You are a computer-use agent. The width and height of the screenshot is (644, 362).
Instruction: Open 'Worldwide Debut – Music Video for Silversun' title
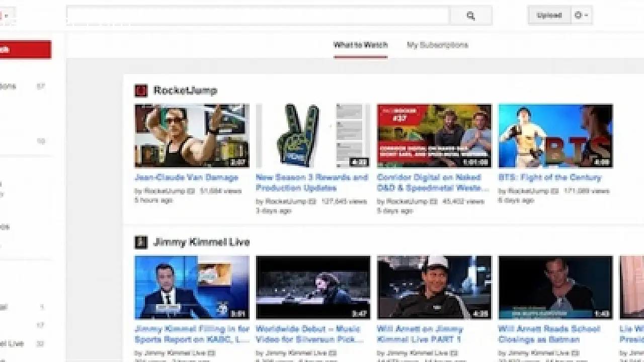[x=310, y=334]
